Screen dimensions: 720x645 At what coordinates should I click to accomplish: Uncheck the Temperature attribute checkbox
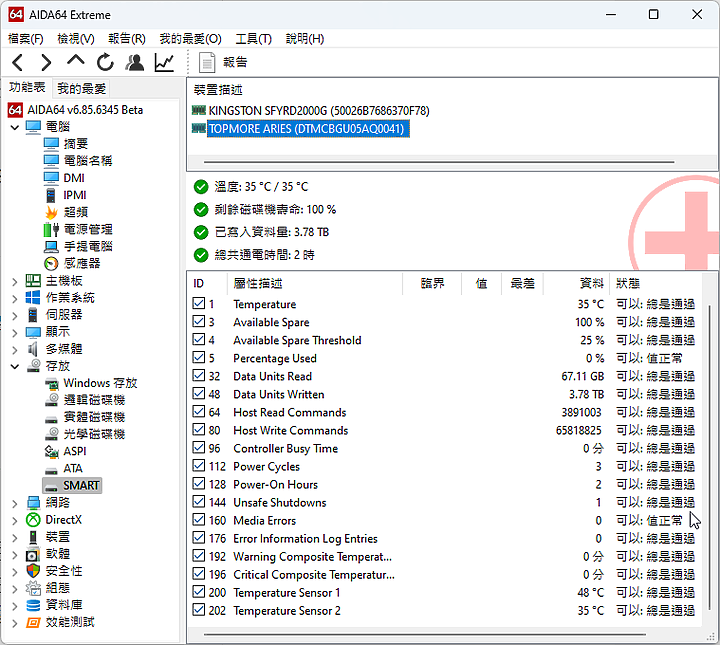click(x=199, y=303)
